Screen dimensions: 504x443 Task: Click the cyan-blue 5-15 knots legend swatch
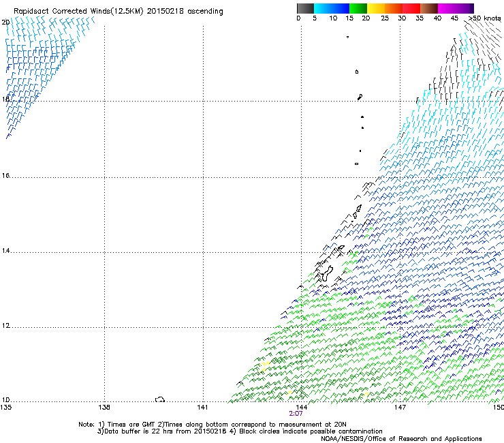tap(332, 8)
